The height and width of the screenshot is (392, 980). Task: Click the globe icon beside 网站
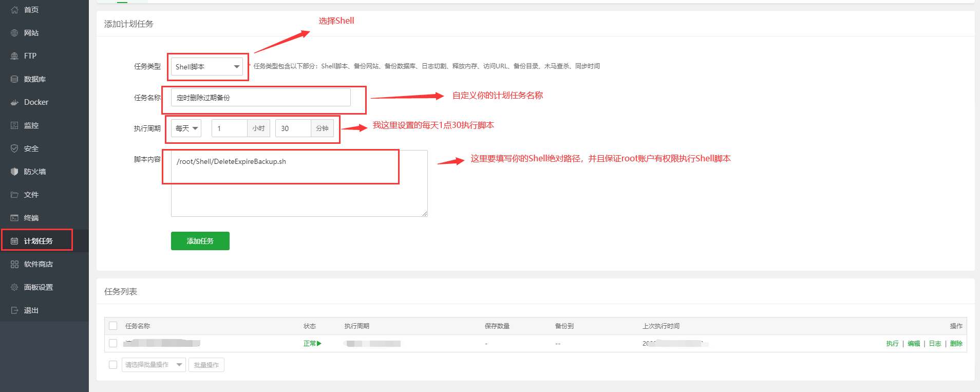14,33
